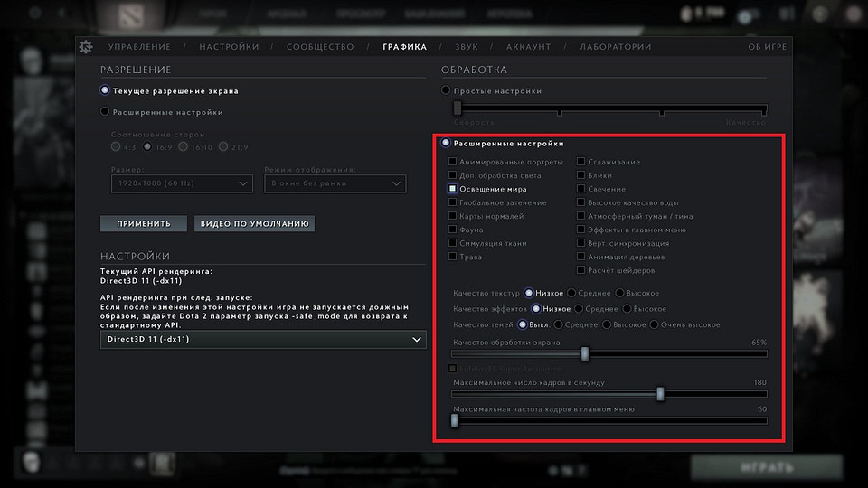Open the ЗВУК settings tab
The width and height of the screenshot is (868, 488).
[x=467, y=47]
